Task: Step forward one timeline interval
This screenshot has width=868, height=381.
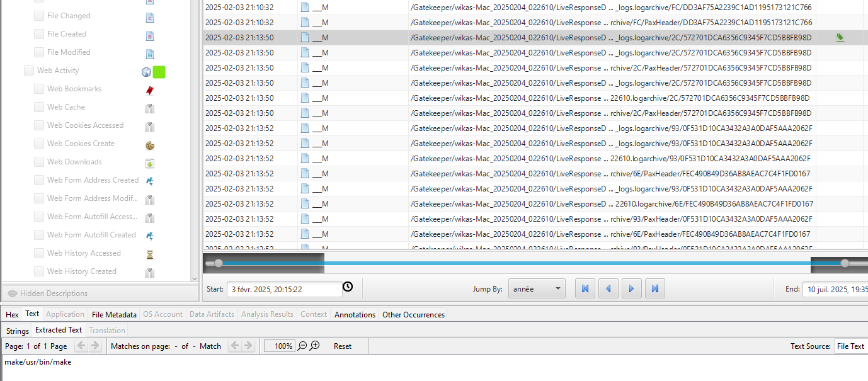Action: click(631, 289)
